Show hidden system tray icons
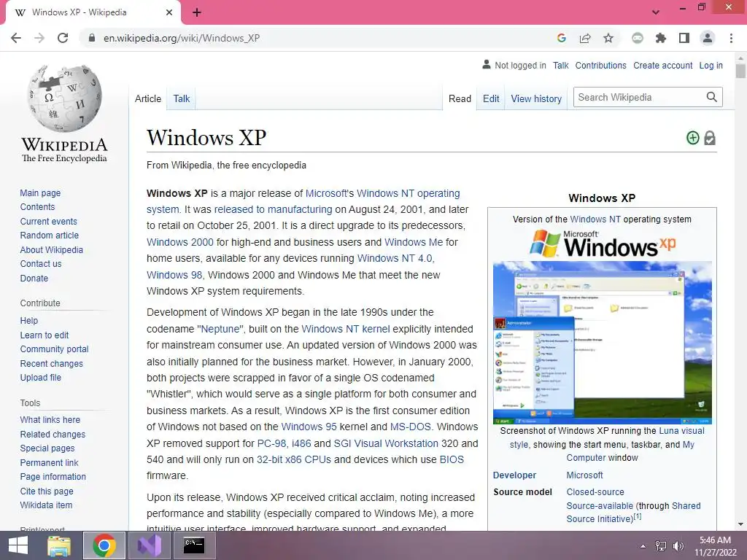 (643, 546)
